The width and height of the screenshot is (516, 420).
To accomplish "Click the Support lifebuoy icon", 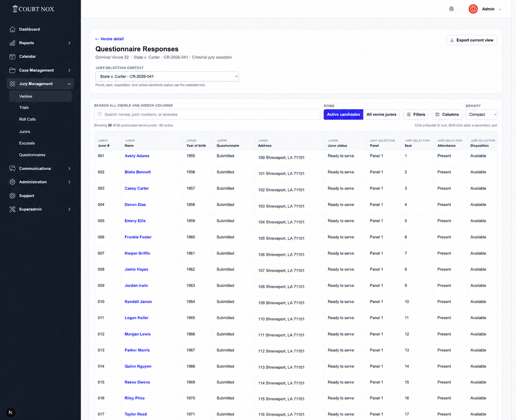I will [13, 196].
